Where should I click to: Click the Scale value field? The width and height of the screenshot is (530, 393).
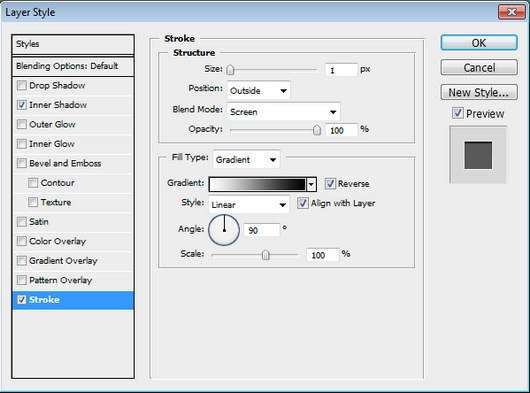pos(322,255)
